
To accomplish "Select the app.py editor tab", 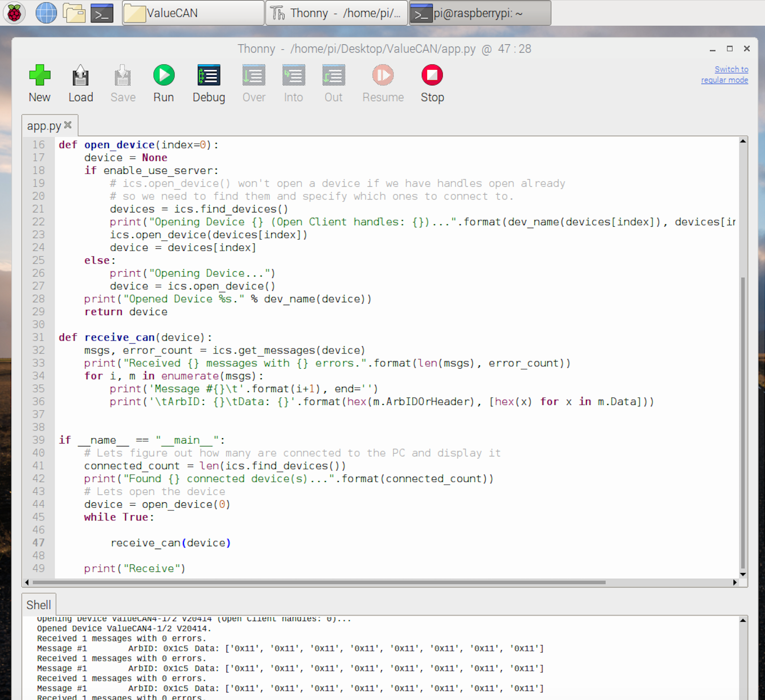I will 44,126.
